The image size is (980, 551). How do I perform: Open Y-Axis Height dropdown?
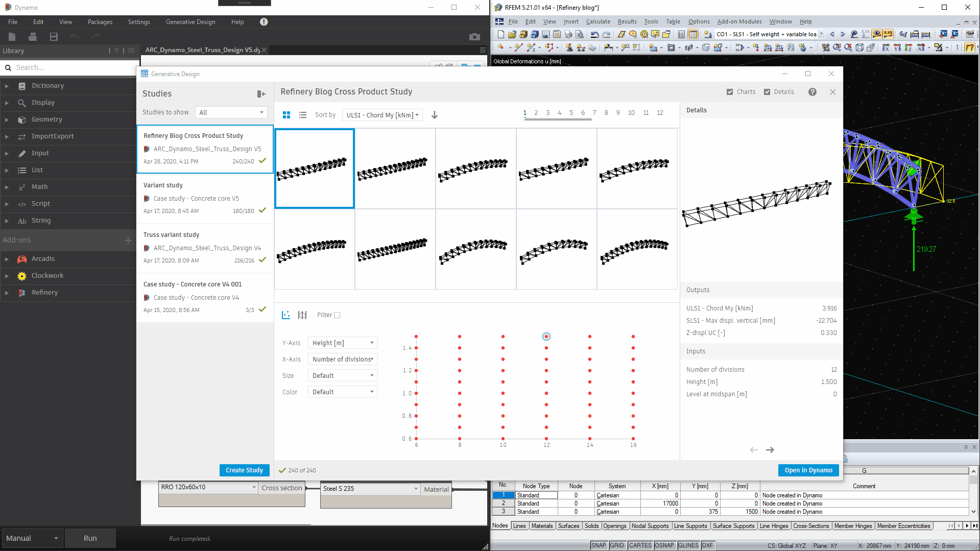[343, 343]
